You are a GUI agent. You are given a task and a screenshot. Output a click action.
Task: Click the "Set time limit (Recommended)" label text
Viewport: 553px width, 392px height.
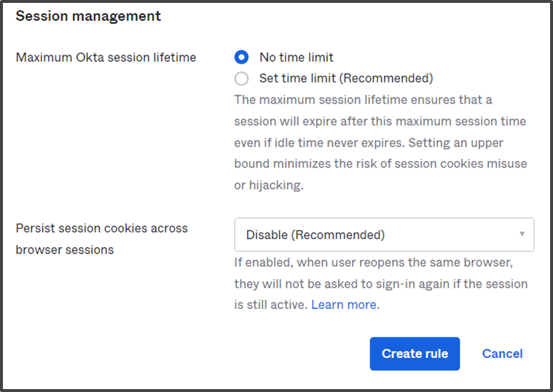click(346, 79)
